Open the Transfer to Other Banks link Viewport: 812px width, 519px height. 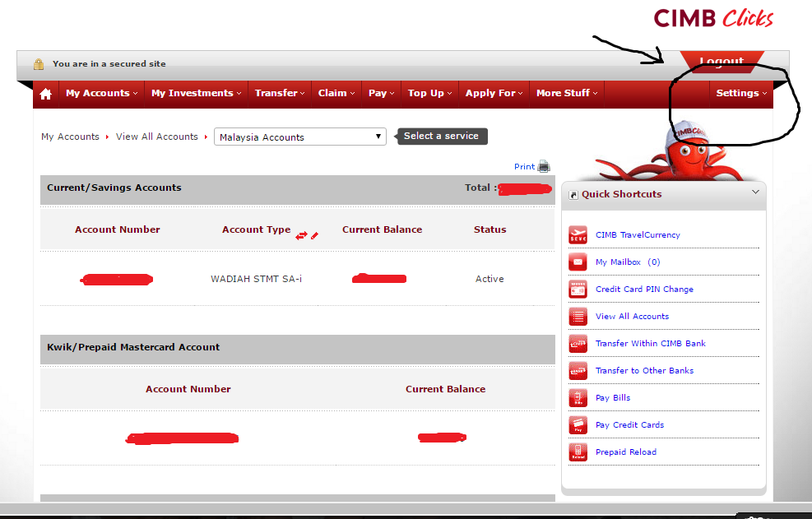click(644, 371)
